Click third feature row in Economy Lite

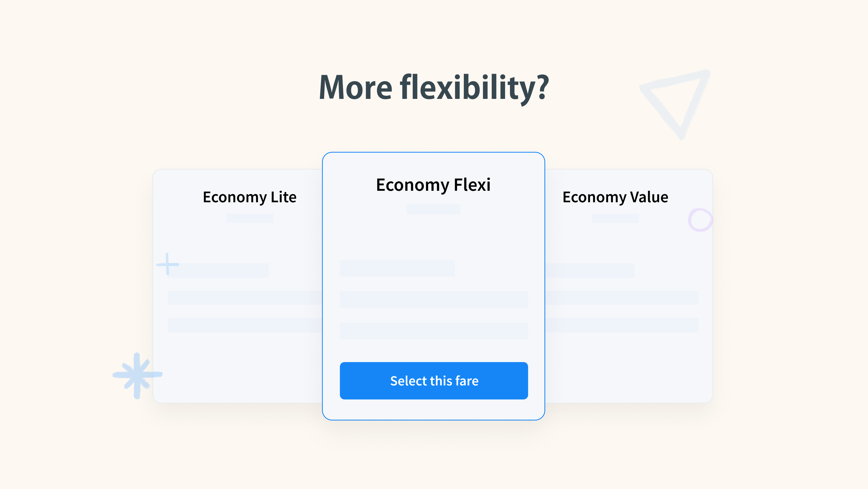[245, 325]
